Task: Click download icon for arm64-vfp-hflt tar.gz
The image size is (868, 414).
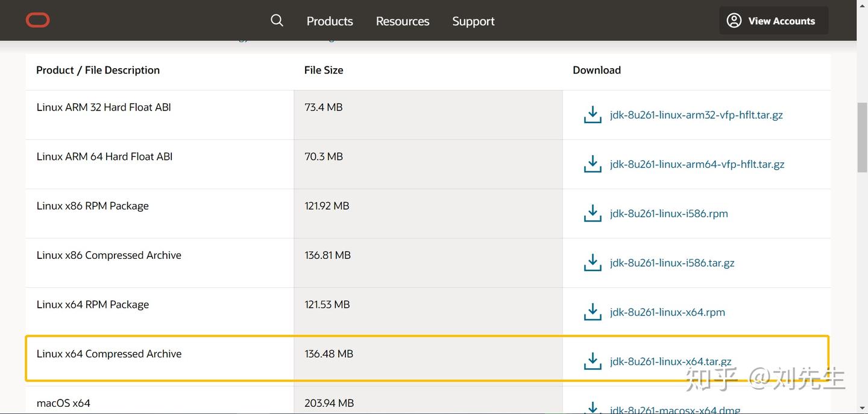Action: (593, 164)
